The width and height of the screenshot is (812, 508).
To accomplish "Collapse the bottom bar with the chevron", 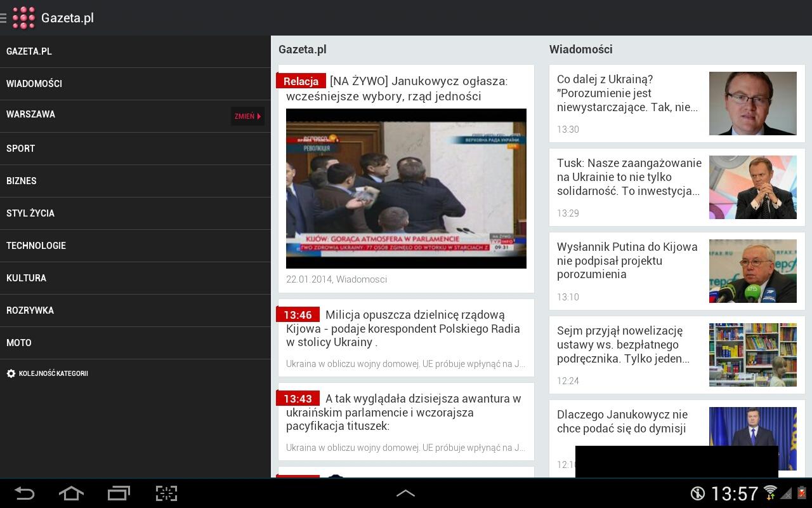I will pyautogui.click(x=406, y=493).
